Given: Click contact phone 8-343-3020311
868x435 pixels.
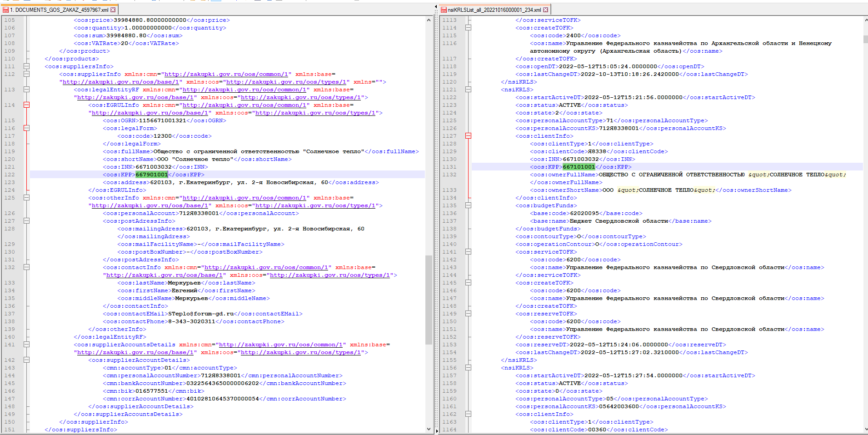Looking at the screenshot, I should (192, 321).
